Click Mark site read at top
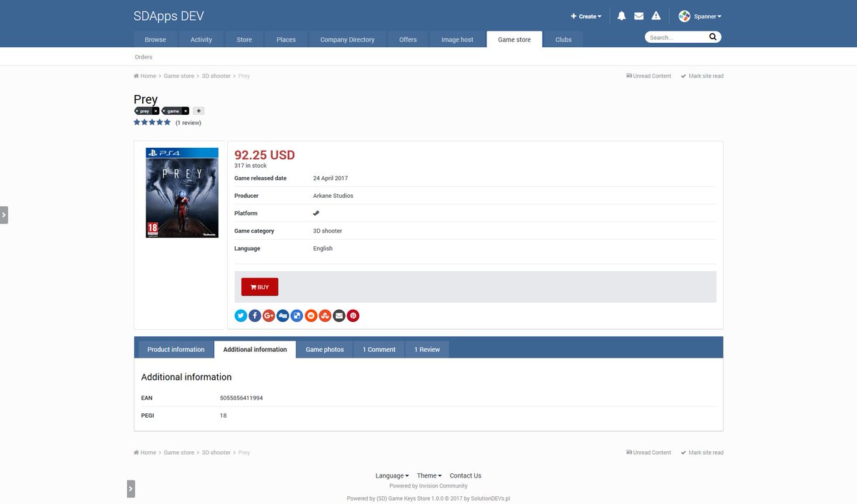The width and height of the screenshot is (857, 504). 702,76
